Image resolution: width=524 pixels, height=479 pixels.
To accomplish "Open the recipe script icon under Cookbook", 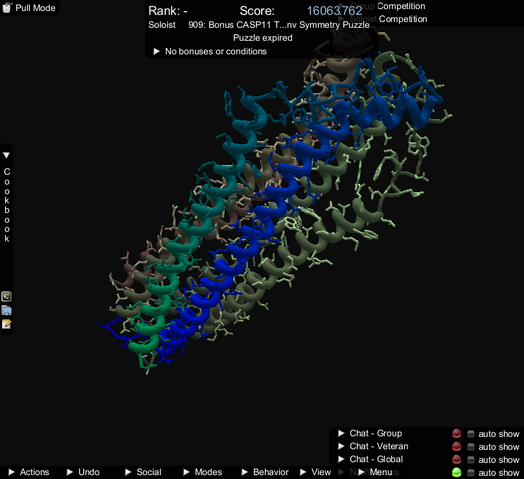I will click(x=6, y=296).
